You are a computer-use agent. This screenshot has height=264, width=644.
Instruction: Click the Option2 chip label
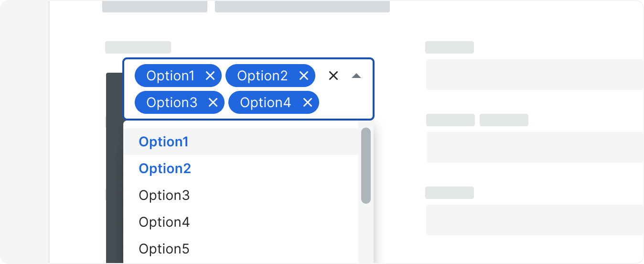pos(262,76)
